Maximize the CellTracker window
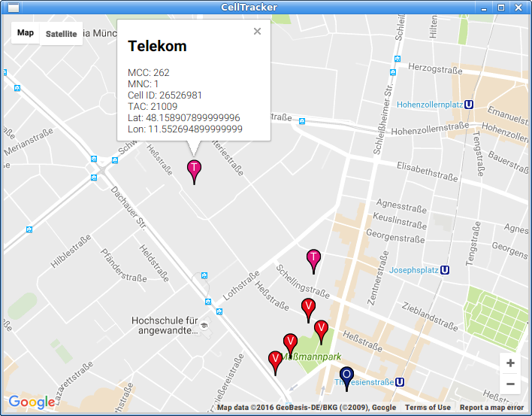 click(x=501, y=7)
